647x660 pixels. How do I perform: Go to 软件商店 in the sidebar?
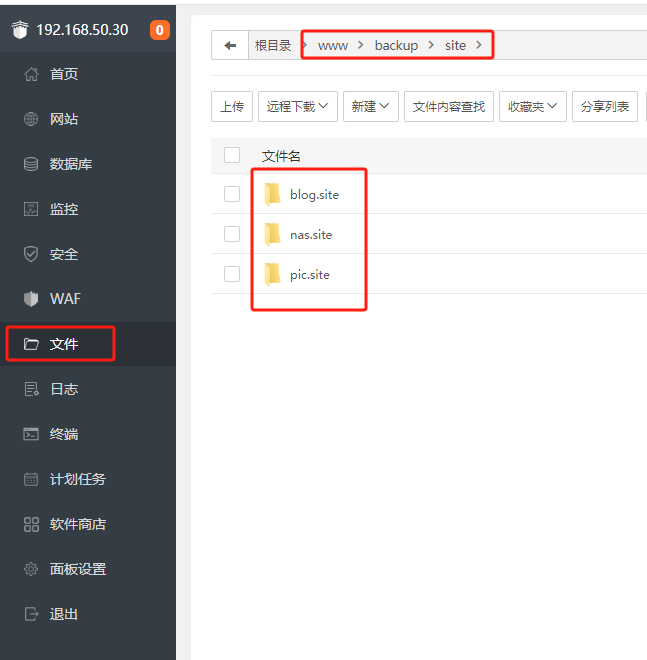click(77, 524)
